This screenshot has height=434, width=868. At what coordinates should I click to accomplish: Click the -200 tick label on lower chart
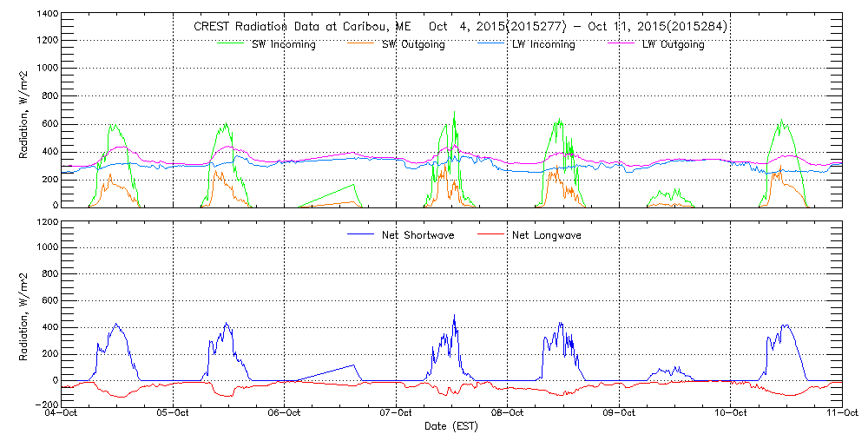click(x=45, y=405)
